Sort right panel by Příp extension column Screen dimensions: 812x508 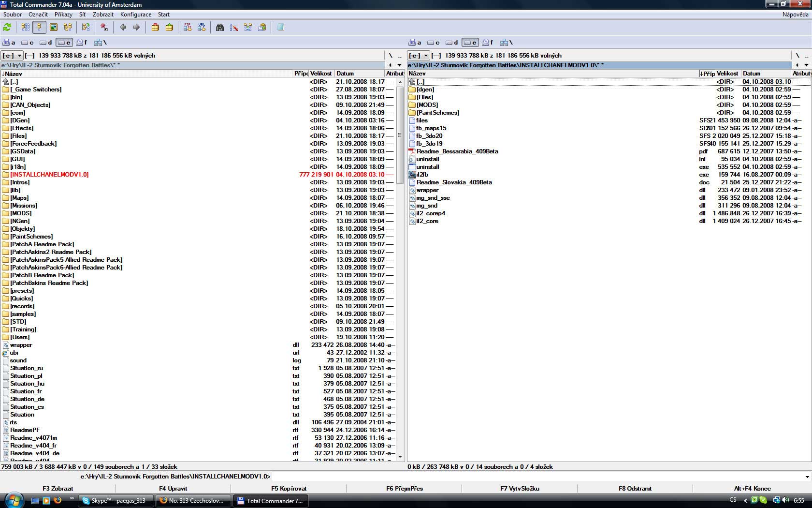point(708,74)
